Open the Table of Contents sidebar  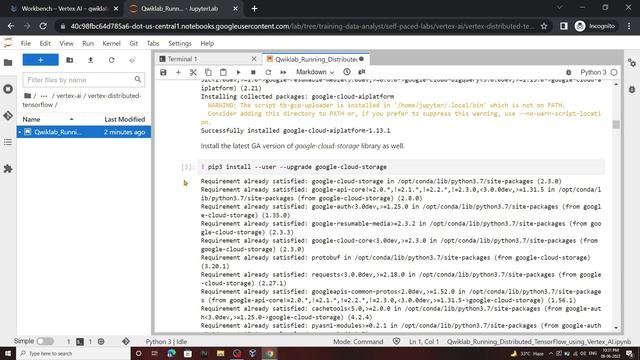click(x=8, y=142)
